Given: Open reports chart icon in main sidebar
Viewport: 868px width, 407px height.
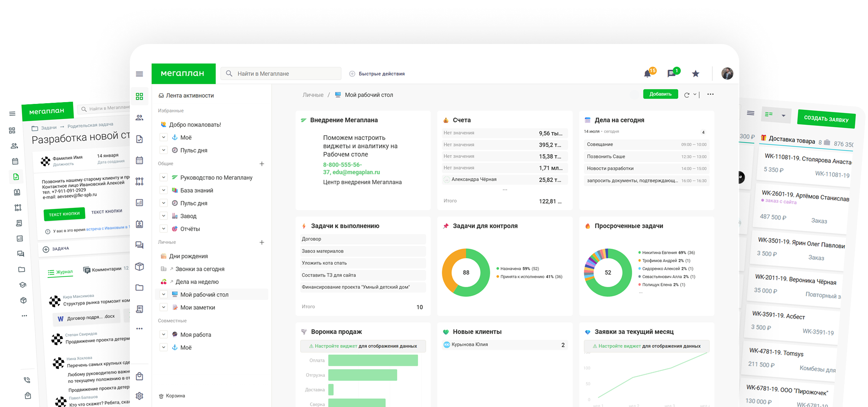Looking at the screenshot, I should [x=140, y=203].
